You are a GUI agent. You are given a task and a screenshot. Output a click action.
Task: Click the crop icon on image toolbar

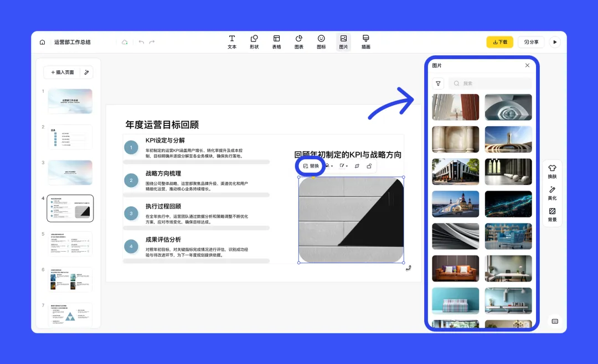pos(357,166)
